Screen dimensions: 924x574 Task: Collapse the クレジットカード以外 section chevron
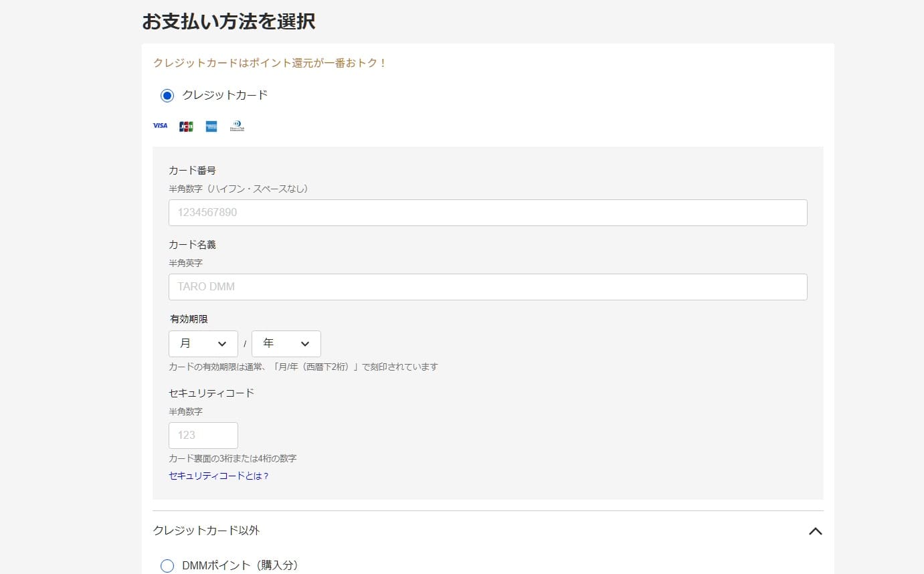click(x=814, y=531)
